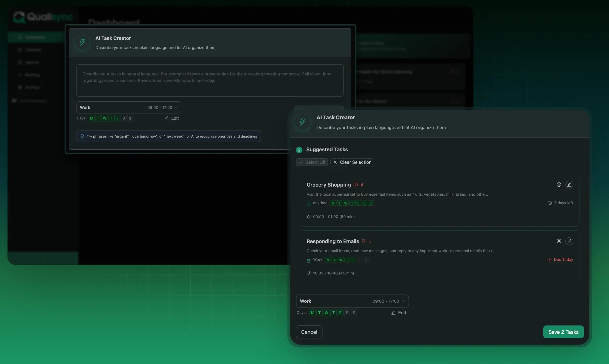The height and width of the screenshot is (364, 609).
Task: Click Edit beside the front panel's Days row
Action: point(398,313)
